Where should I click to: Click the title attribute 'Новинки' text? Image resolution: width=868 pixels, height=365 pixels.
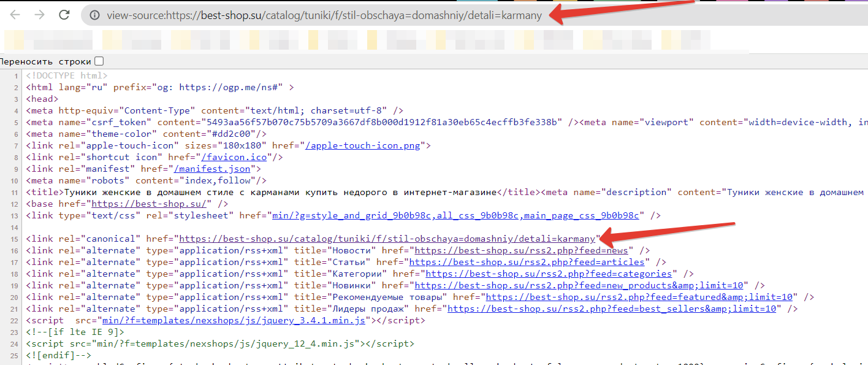point(351,285)
